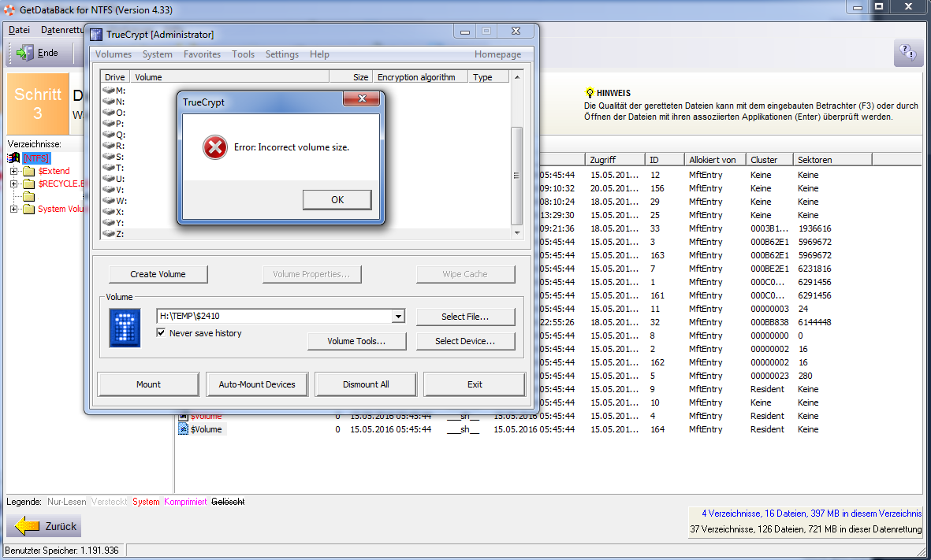
Task: Click the volume path input field
Action: point(274,316)
